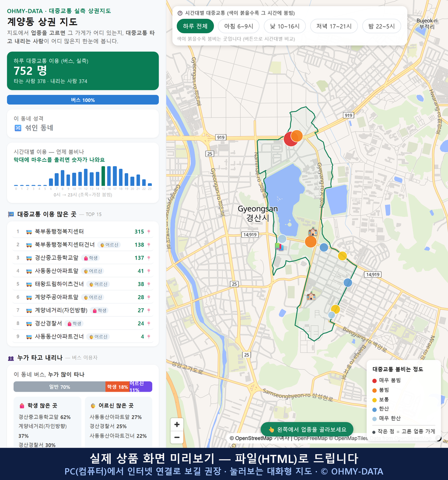Click the books icon west of the lake
This screenshot has width=448, height=480.
tap(279, 246)
